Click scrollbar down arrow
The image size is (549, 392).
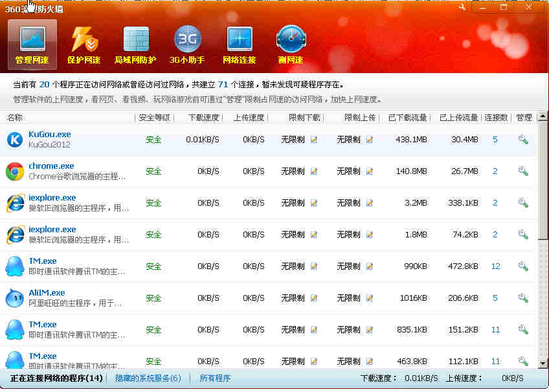pos(543,364)
